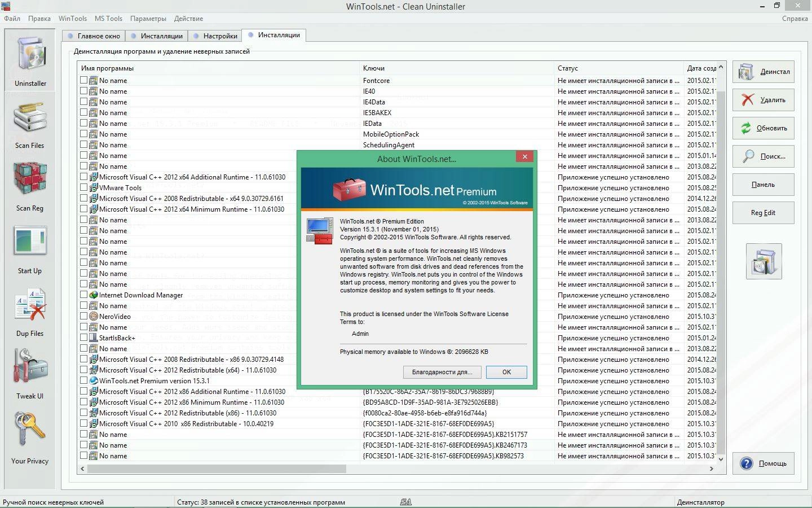Screen dimensions: 812x508
Task: Click OK in the About dialog
Action: [x=506, y=372]
